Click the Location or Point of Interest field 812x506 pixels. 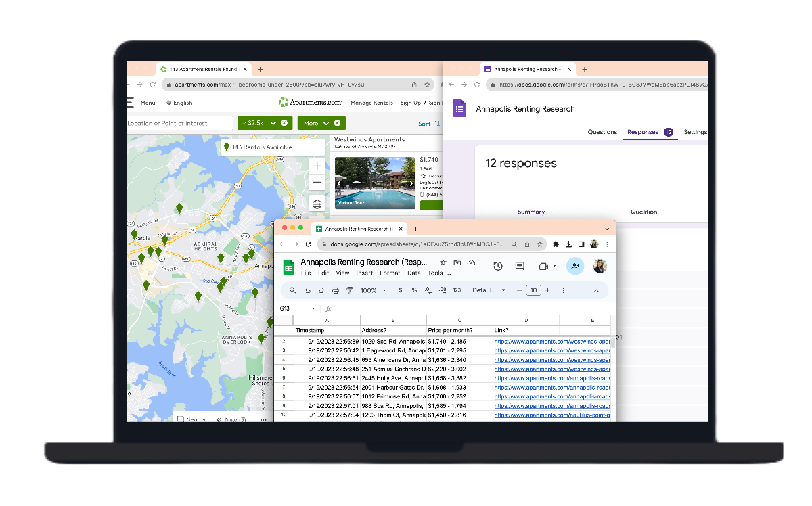(180, 123)
